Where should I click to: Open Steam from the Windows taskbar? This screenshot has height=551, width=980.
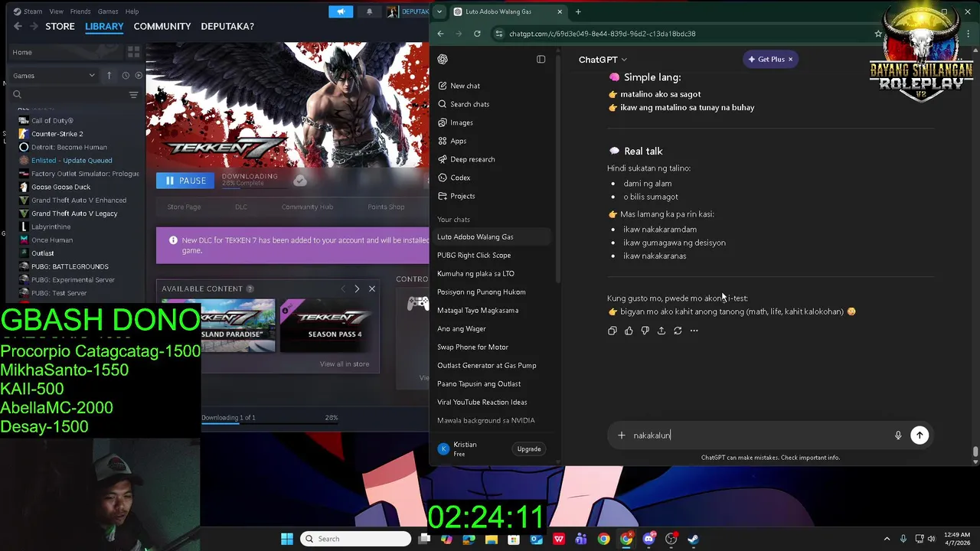[x=693, y=539]
